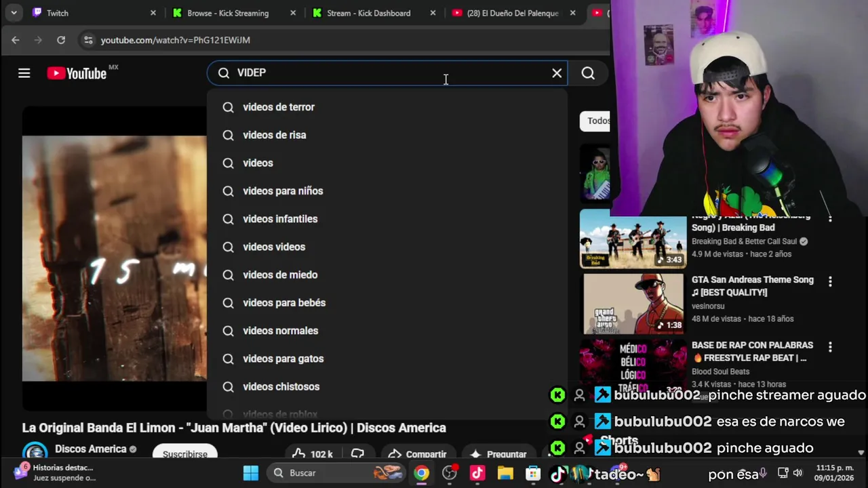
Task: Go back with the browser back arrow
Action: [16, 40]
